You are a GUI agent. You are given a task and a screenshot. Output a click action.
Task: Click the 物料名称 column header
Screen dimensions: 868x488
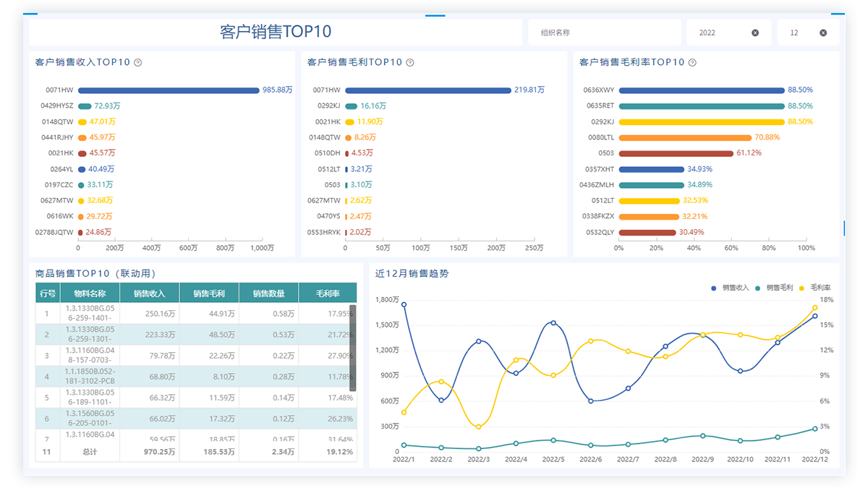click(90, 294)
